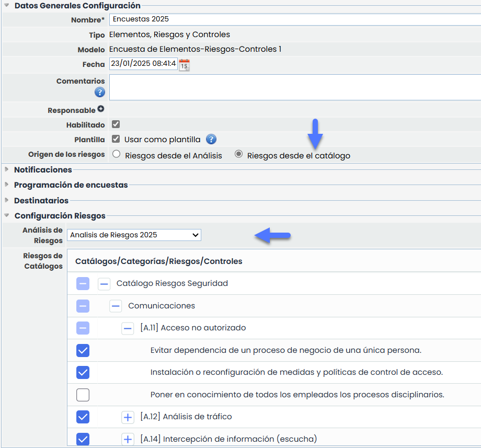Expand [A.14] Intercepción de información node
This screenshot has height=448, width=481.
pyautogui.click(x=128, y=439)
